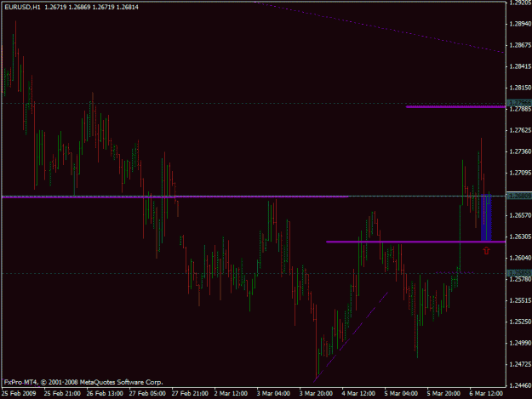Click the 4 Mar 12:00 time label
This screenshot has width=532, height=399.
point(358,394)
